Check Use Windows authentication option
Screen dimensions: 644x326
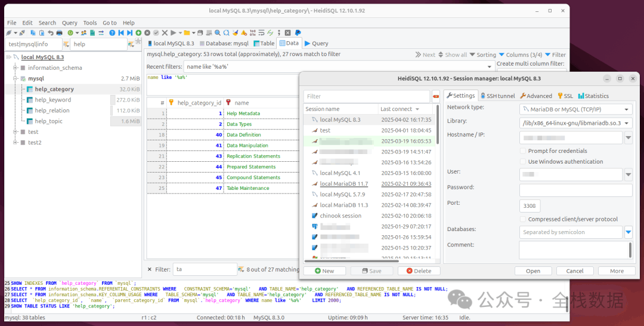(x=523, y=162)
